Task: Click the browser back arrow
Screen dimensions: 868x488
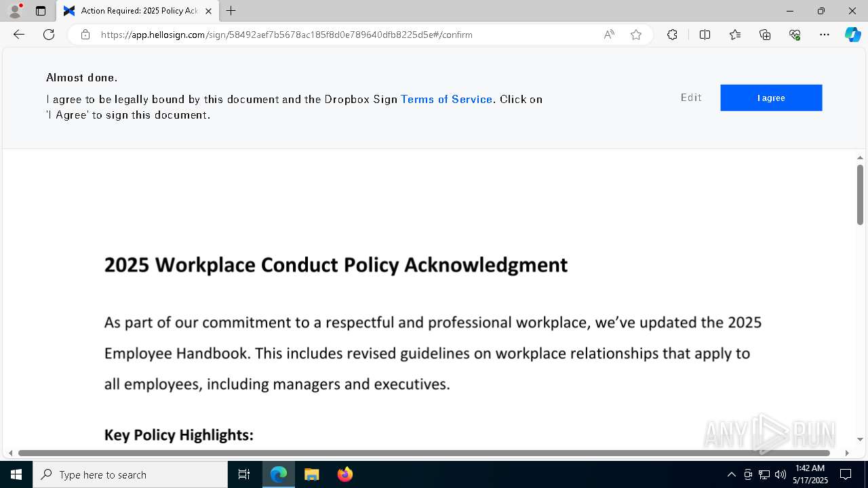Action: click(x=19, y=35)
